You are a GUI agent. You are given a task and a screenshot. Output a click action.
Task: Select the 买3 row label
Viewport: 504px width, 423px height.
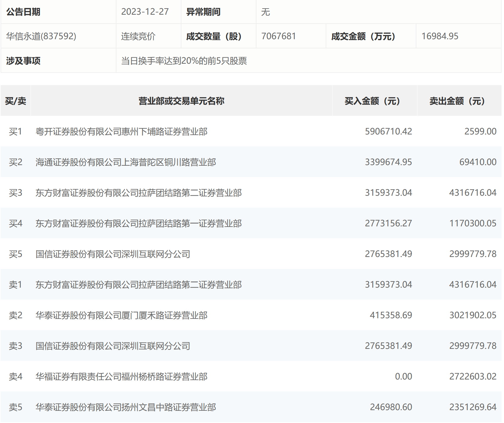pyautogui.click(x=16, y=193)
